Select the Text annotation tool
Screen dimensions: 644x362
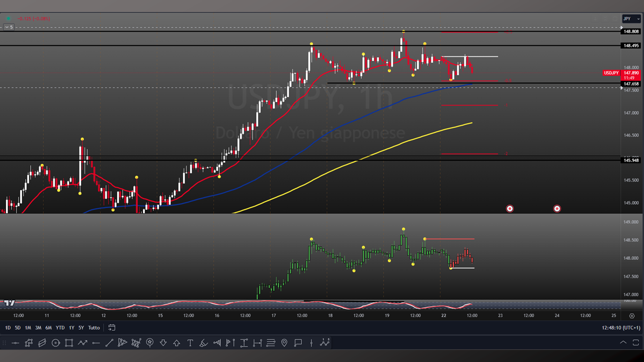click(190, 343)
